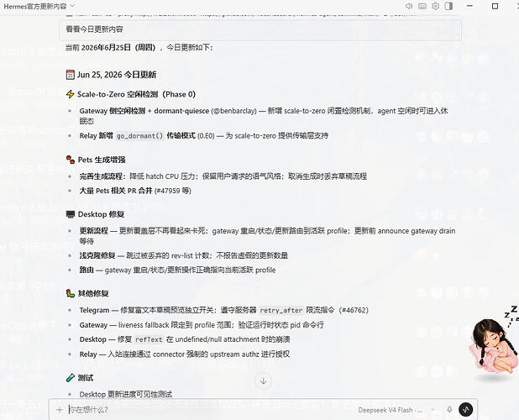
Task: Click the heading Pets 生成增强
Action: pos(102,160)
